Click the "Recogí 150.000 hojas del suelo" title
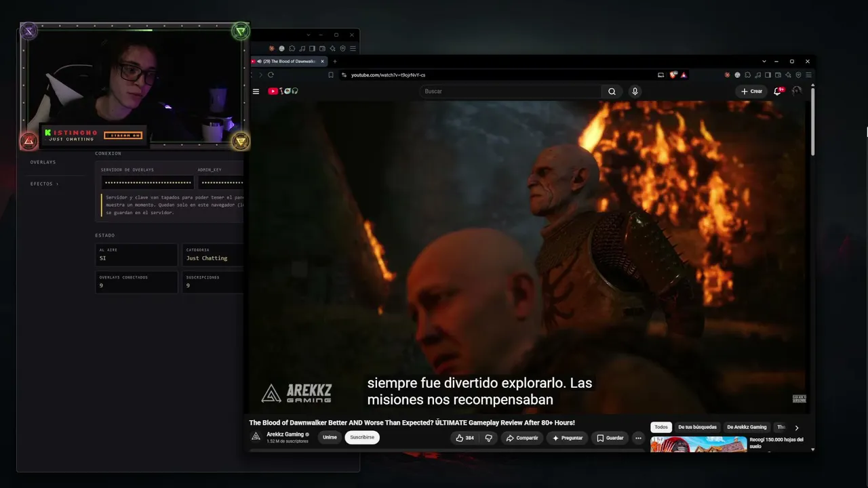Viewport: 868px width, 488px height. [777, 443]
